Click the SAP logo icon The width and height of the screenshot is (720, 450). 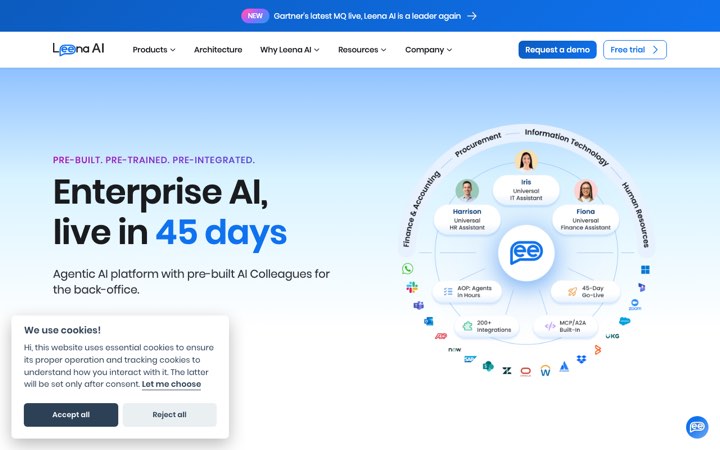(470, 359)
